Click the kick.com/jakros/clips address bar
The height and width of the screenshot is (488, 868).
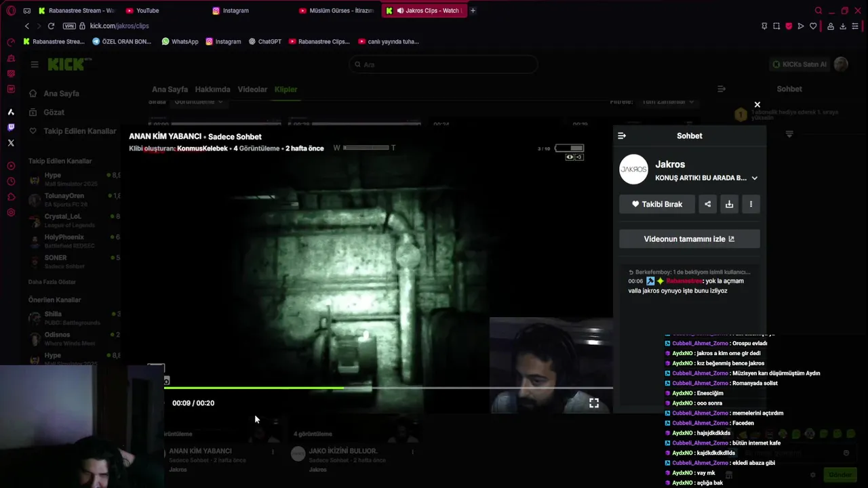point(119,26)
